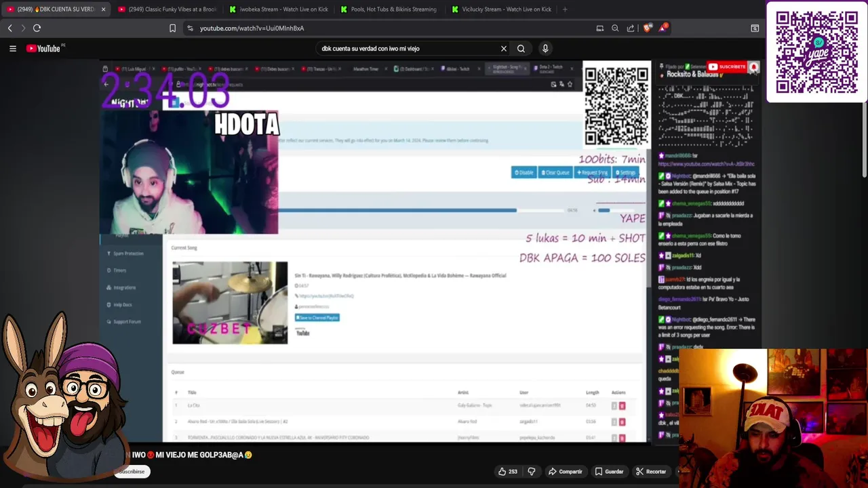Click the '5 lukas = 10 min + SHOT' text
The image size is (868, 488).
pyautogui.click(x=585, y=239)
